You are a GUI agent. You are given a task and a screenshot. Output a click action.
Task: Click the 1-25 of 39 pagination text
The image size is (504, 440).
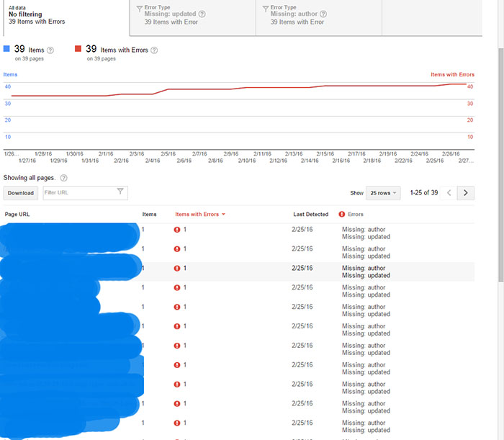coord(424,193)
